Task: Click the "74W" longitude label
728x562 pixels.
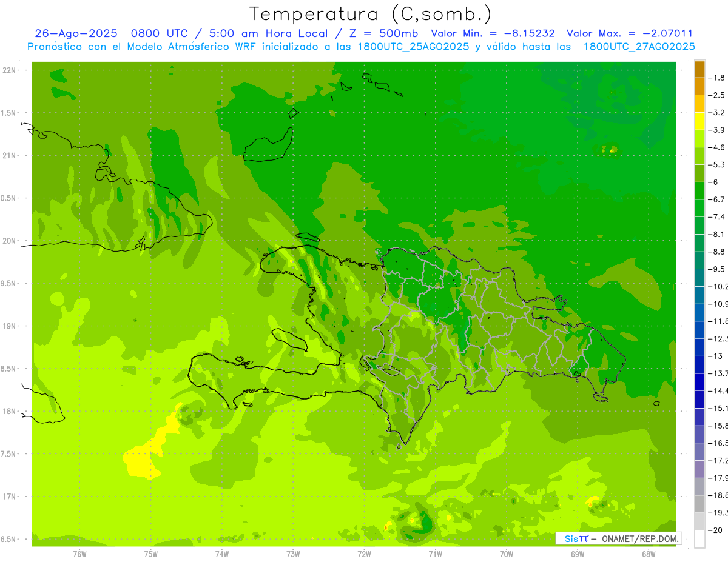Action: tap(221, 554)
